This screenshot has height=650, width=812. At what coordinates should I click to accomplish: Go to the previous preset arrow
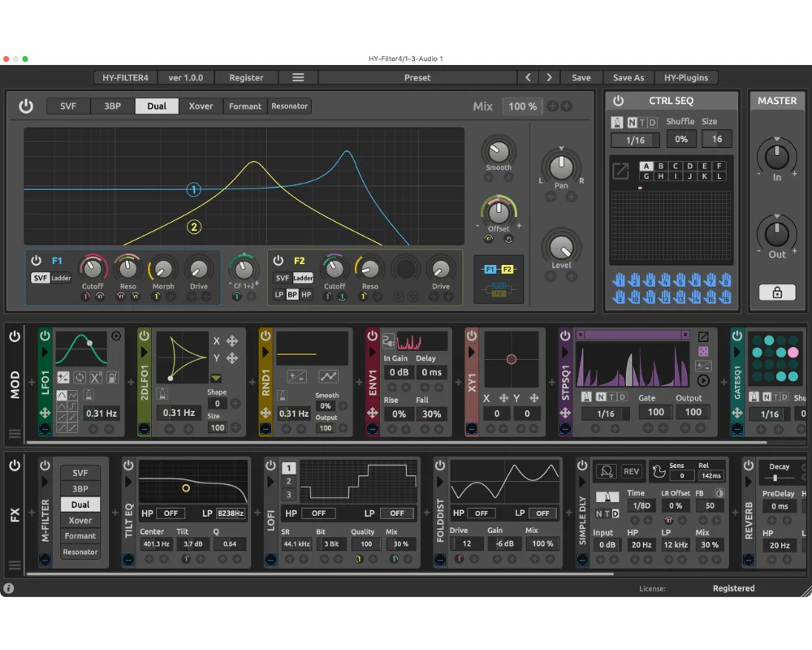click(528, 78)
